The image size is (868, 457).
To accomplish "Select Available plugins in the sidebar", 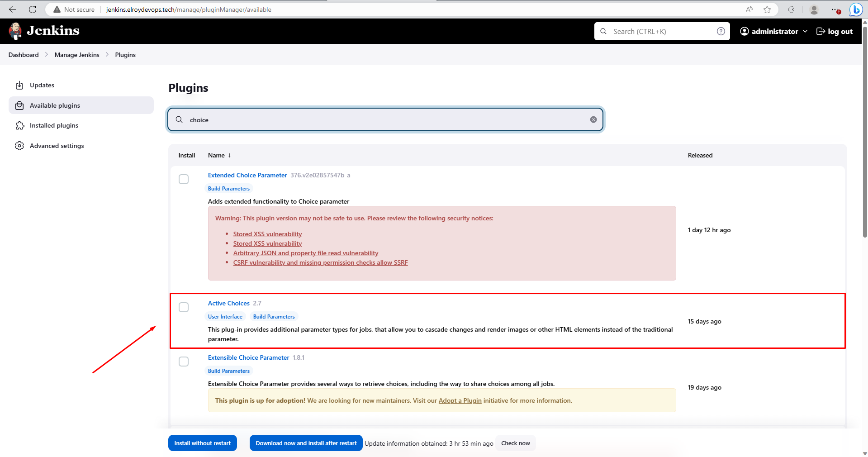I will click(x=81, y=105).
